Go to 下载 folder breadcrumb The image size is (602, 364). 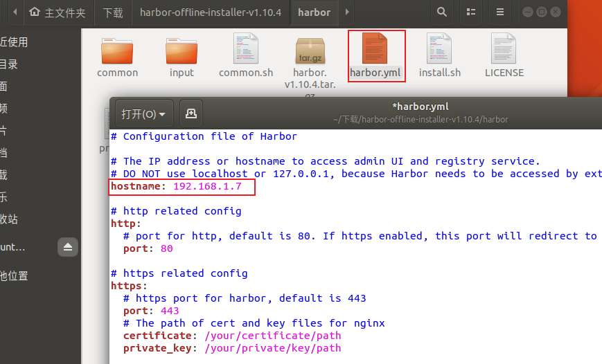tap(112, 12)
